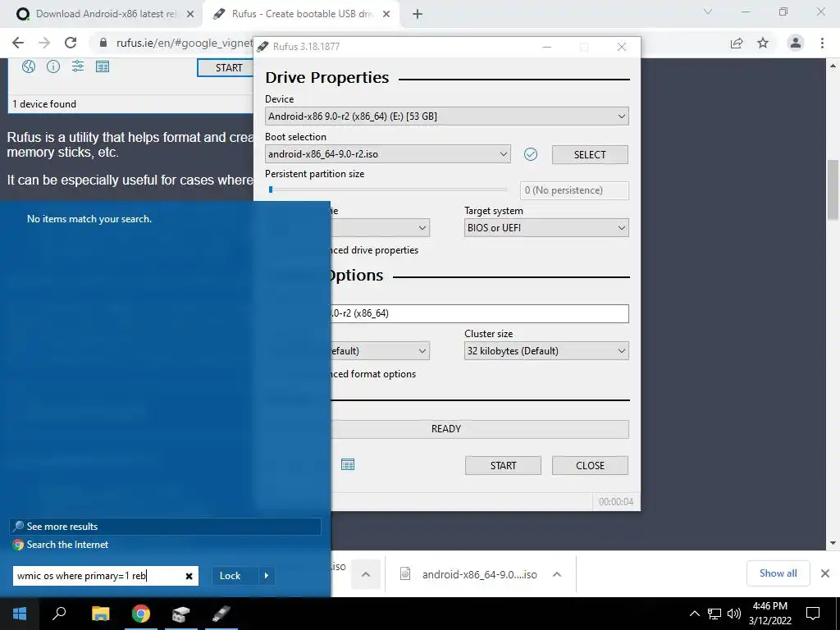The height and width of the screenshot is (630, 840).
Task: Open Windows Start menu button
Action: tap(20, 614)
